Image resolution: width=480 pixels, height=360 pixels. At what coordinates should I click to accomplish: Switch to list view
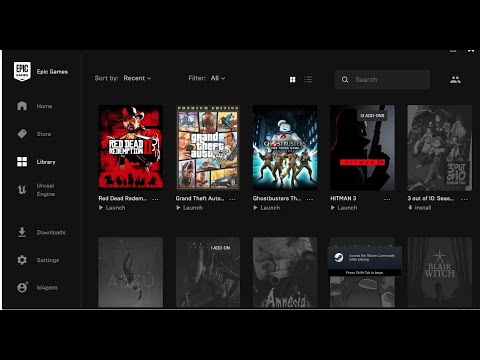click(x=308, y=79)
